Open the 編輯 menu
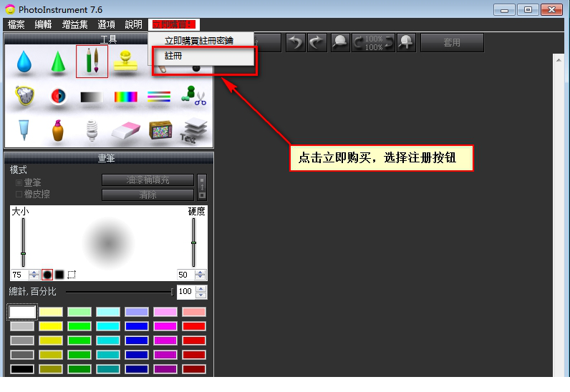 (43, 24)
